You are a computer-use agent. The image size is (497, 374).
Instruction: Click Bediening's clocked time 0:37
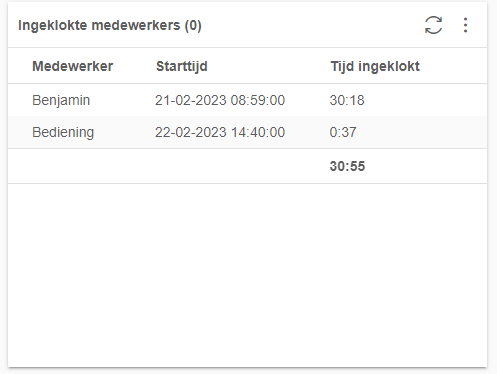coord(343,132)
